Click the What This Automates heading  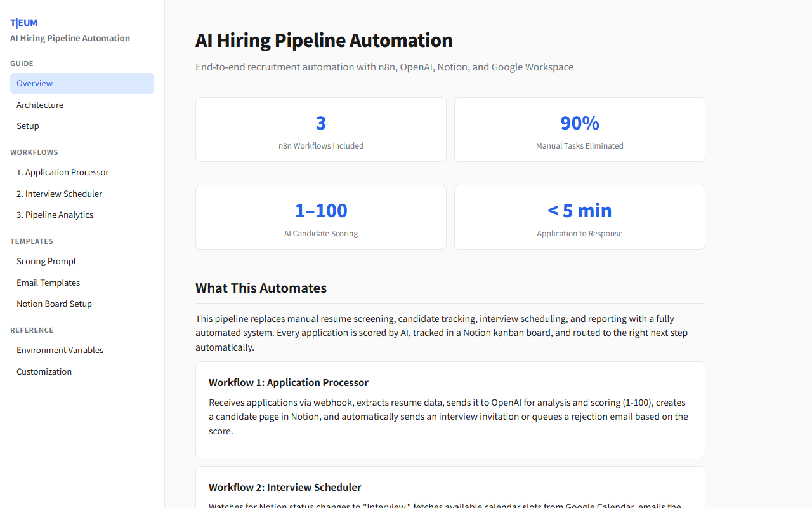tap(261, 288)
